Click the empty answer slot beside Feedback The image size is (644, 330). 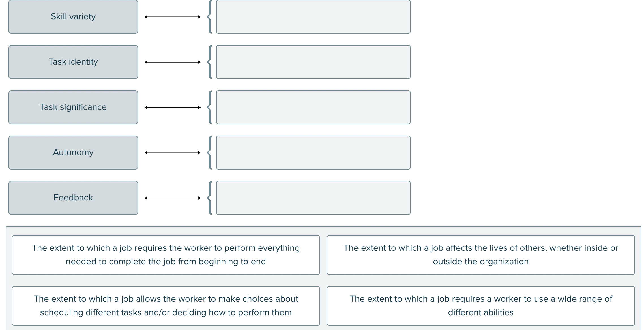313,198
